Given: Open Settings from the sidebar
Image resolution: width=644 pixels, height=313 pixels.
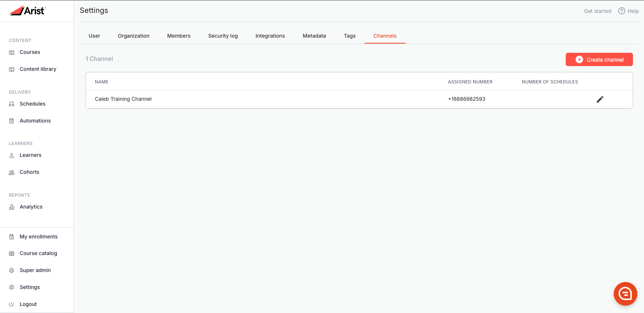Looking at the screenshot, I should click(30, 288).
